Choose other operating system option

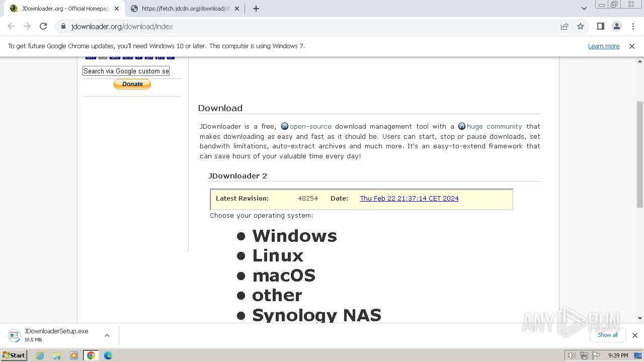tap(277, 295)
